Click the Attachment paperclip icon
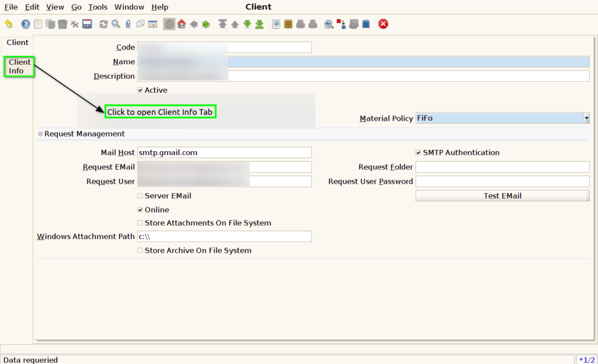Screen dimensions: 598x364 tap(128, 24)
